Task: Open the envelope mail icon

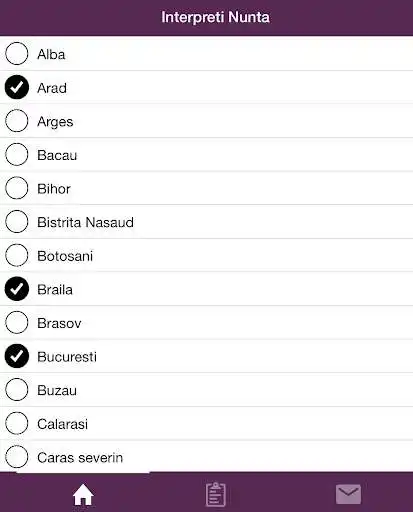Action: tap(348, 494)
